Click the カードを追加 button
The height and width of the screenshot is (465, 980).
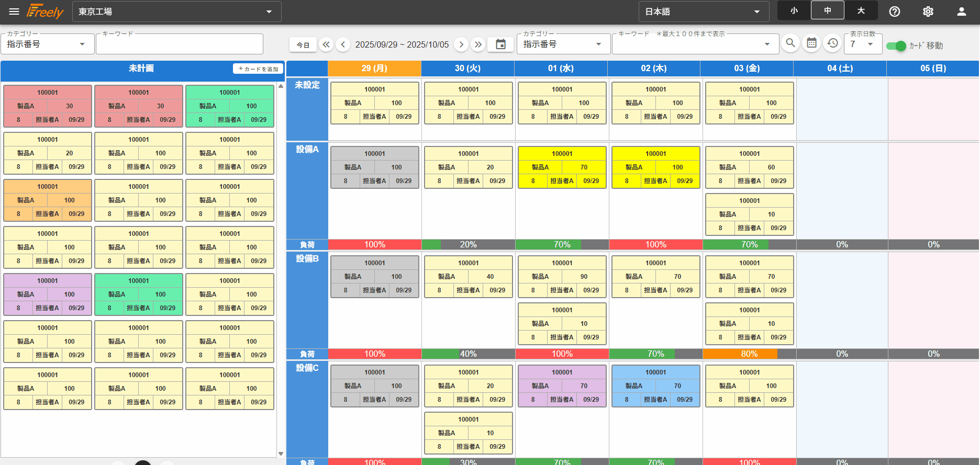click(258, 69)
